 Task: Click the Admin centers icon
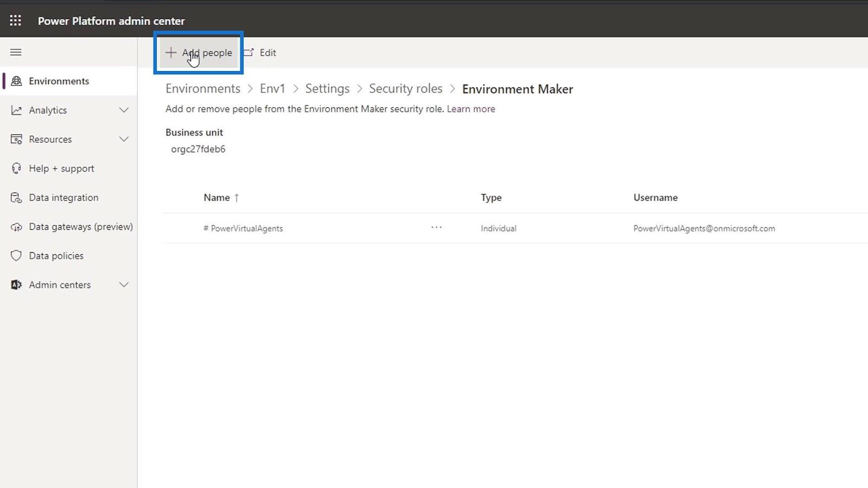[x=16, y=285]
